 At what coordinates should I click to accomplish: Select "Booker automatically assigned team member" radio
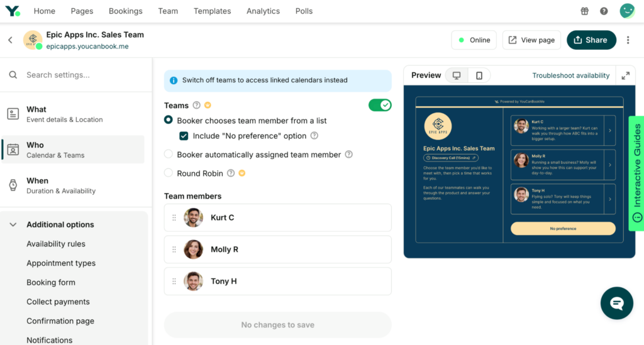coord(169,155)
